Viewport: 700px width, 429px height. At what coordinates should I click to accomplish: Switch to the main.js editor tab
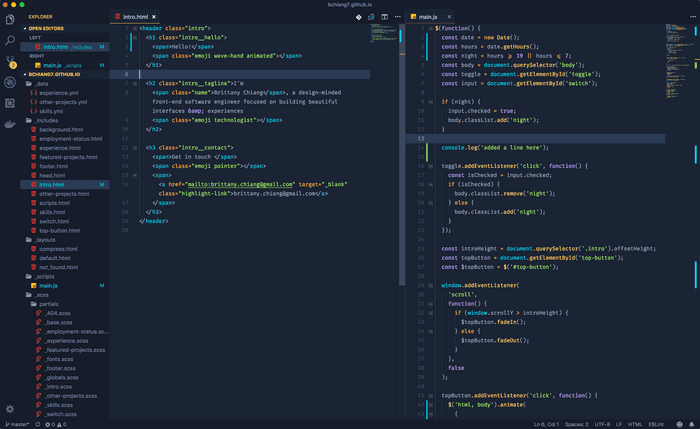click(x=427, y=17)
